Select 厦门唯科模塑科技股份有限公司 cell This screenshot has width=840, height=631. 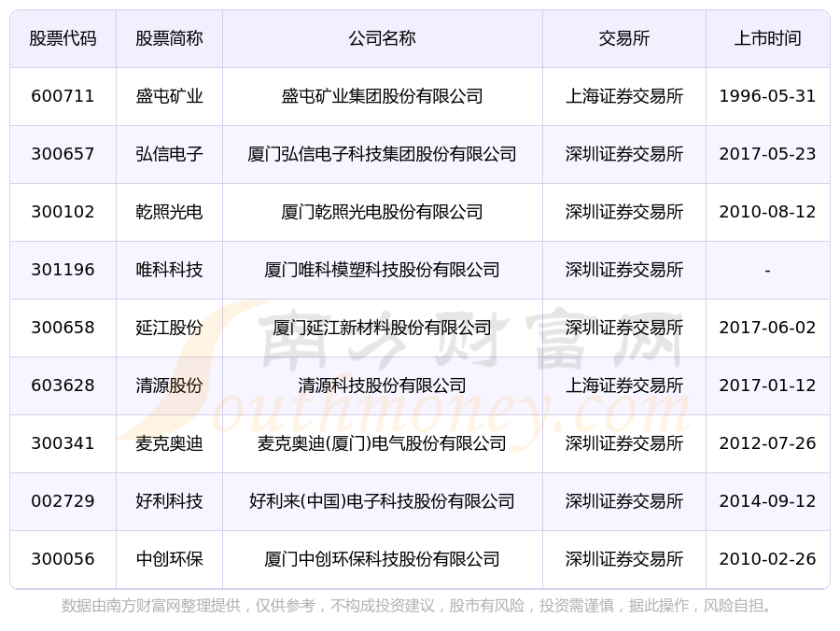(382, 270)
